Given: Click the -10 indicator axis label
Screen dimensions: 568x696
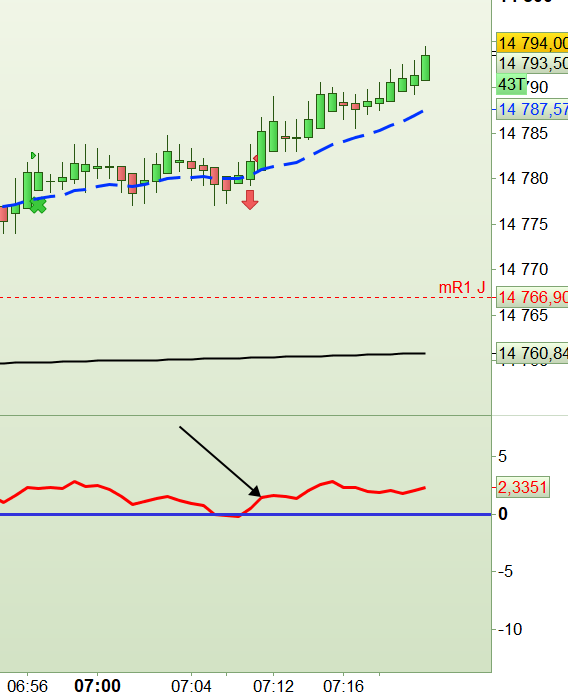Looking at the screenshot, I should [510, 629].
